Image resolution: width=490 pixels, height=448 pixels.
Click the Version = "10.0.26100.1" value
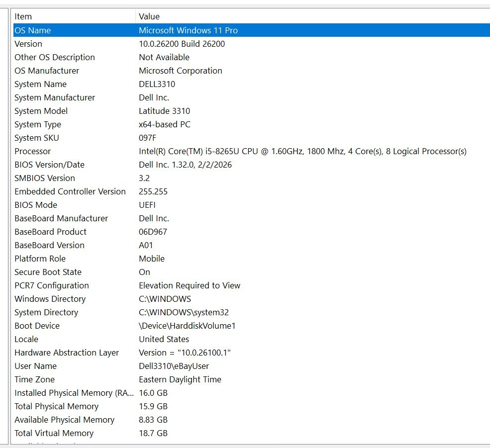point(185,353)
